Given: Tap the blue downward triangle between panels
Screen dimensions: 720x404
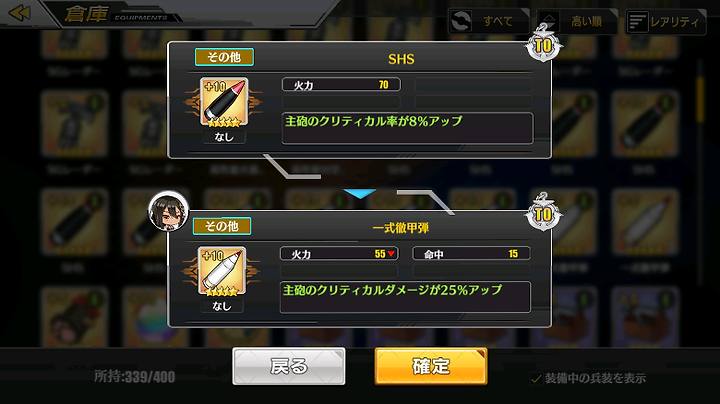Looking at the screenshot, I should pos(360,193).
